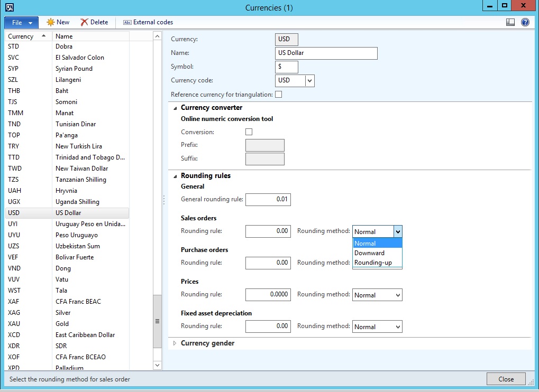Click the application icon in title bar
This screenshot has height=392, width=539.
[x=10, y=7]
